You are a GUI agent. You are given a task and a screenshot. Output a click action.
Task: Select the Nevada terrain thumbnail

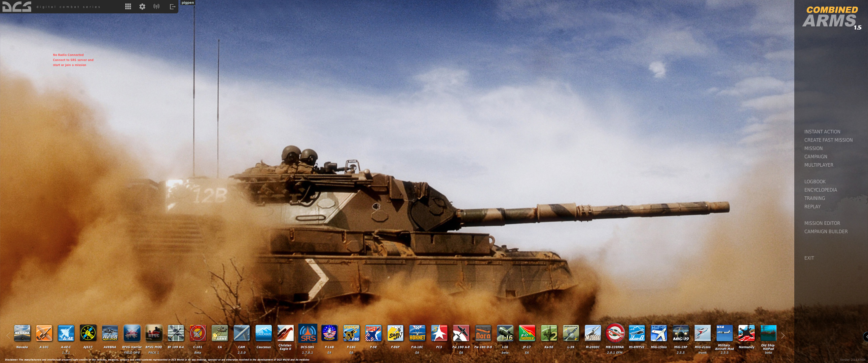22,333
